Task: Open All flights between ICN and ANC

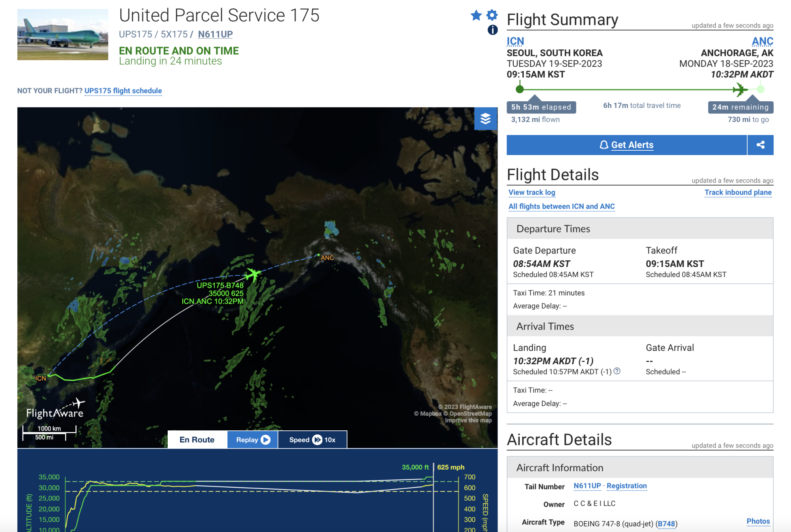Action: [x=562, y=206]
